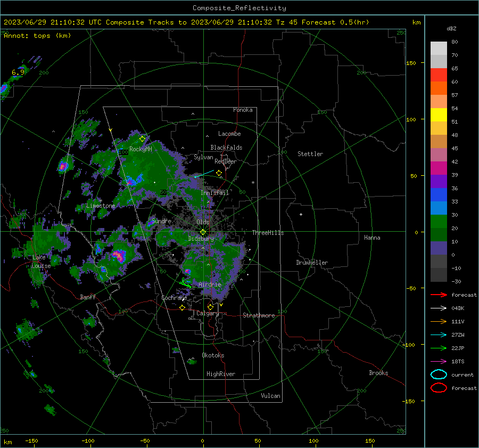Click yellow diamond marker at radar center
The height and width of the screenshot is (448, 479).
click(x=203, y=232)
